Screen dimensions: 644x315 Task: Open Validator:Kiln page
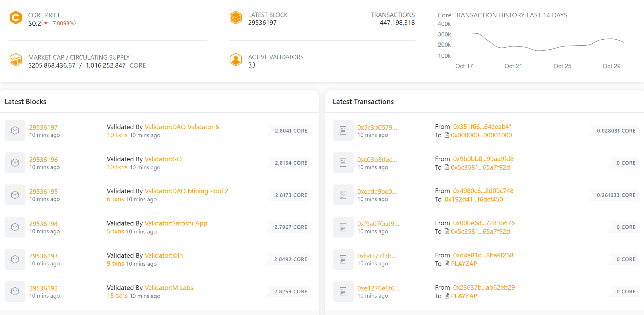pos(164,255)
